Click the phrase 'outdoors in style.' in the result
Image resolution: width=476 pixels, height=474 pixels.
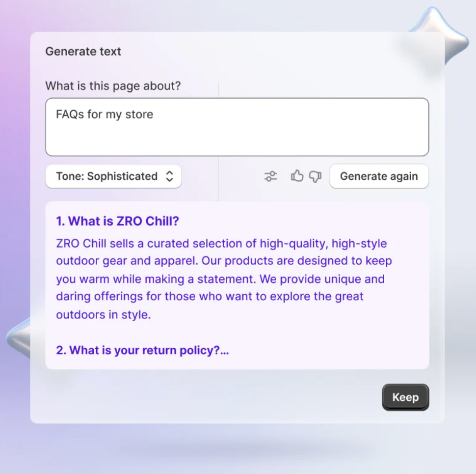coord(103,315)
